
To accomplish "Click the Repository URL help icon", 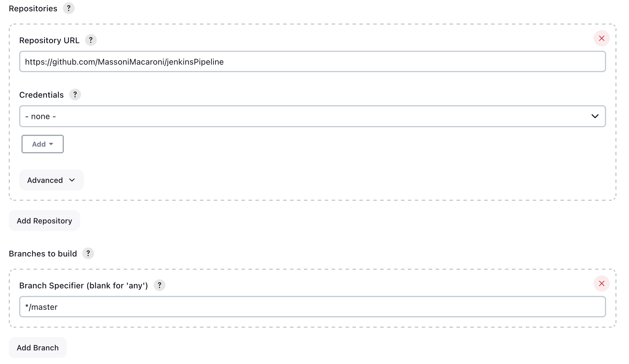I will (x=91, y=40).
